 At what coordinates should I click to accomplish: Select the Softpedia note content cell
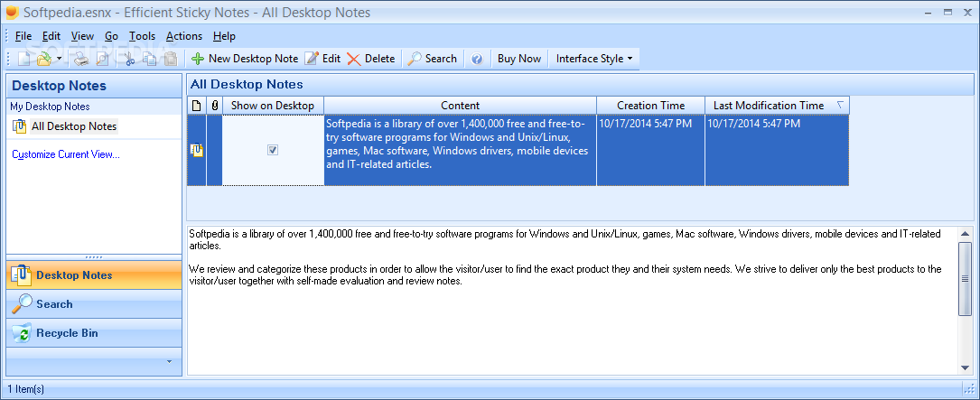460,151
